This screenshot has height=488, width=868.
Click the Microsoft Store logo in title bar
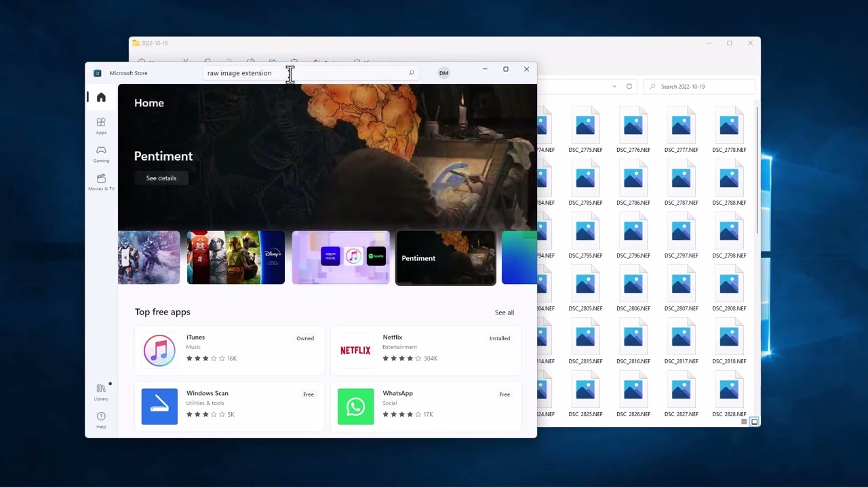pos(97,73)
